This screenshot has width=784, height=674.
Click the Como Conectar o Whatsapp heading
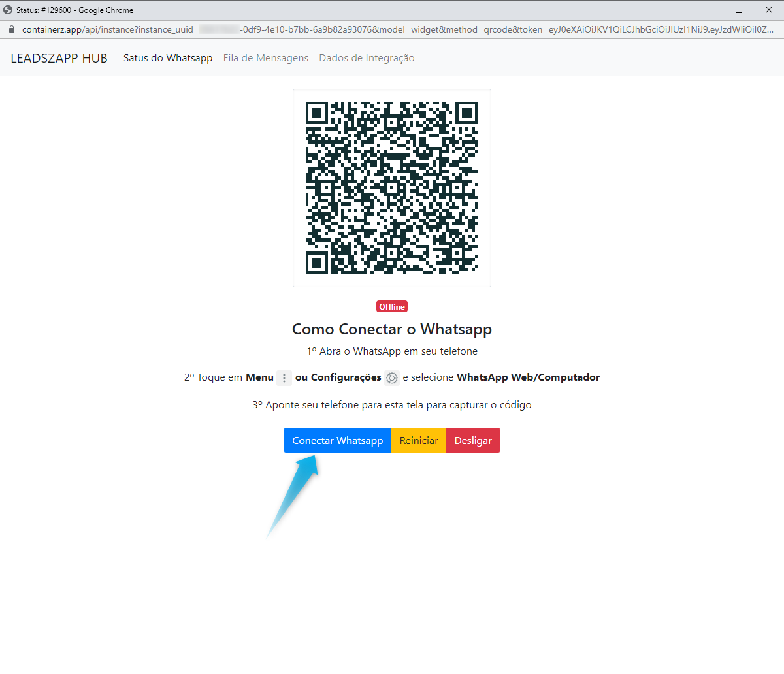click(392, 329)
